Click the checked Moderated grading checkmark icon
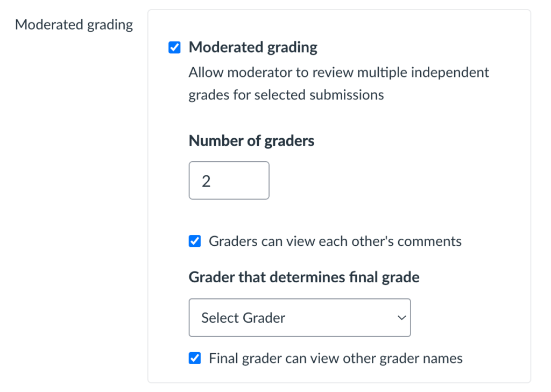Viewport: 551px width, 392px height. [x=174, y=47]
